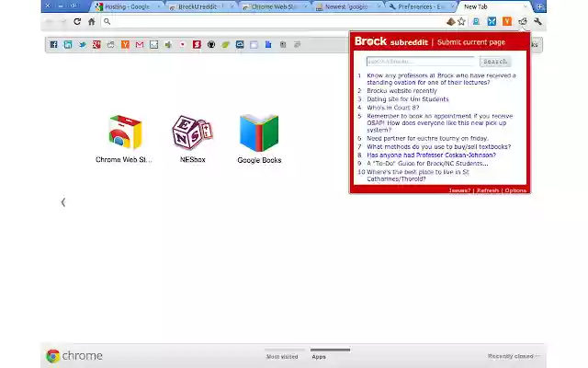Switch to the Newest 'google' tab
588x368 pixels.
pos(348,6)
